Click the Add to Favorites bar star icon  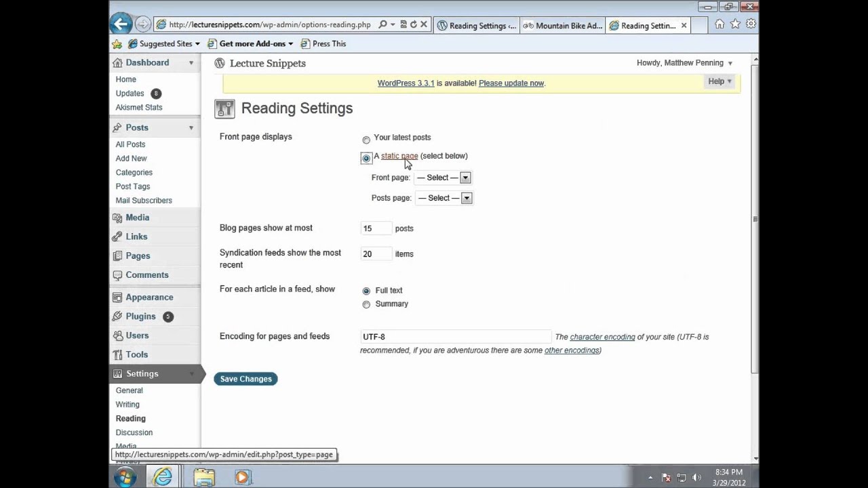pos(117,43)
